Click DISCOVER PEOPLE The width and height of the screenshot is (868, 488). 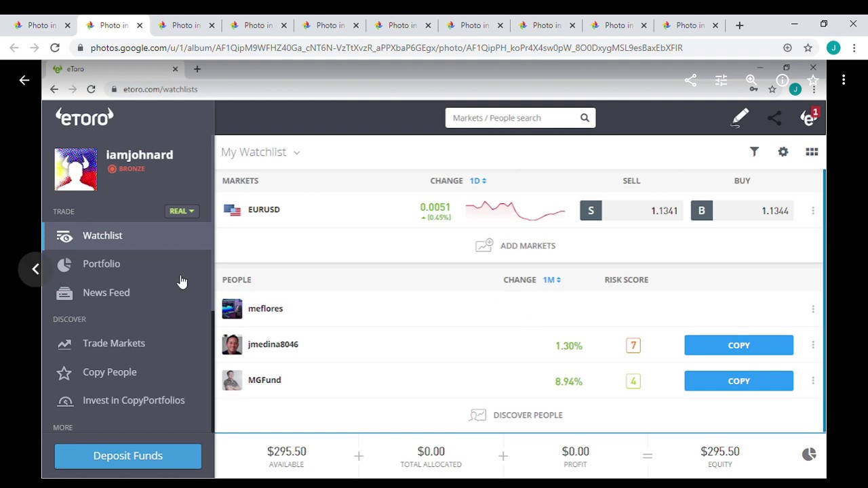point(515,415)
